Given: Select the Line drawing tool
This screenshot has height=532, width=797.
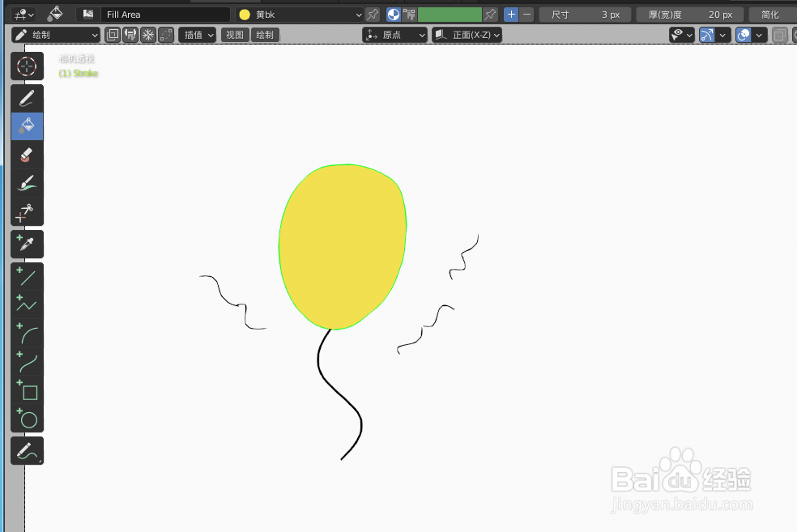Looking at the screenshot, I should pos(27,276).
